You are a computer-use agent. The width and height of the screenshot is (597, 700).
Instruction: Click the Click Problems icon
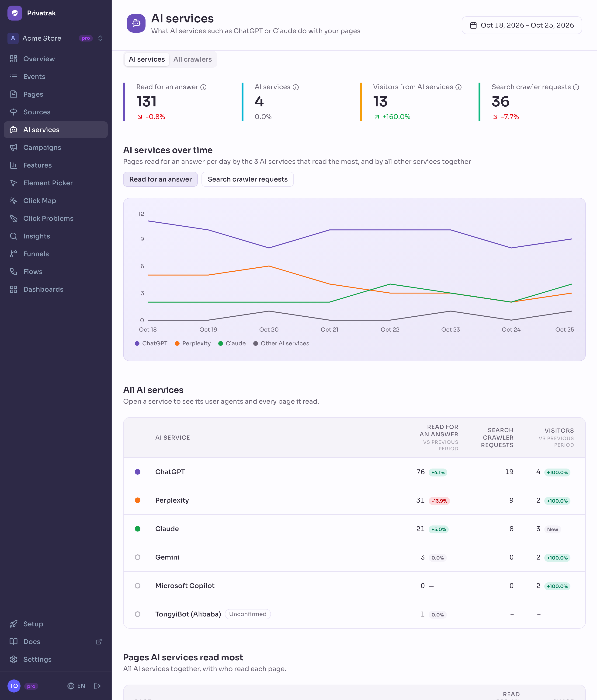pos(14,219)
